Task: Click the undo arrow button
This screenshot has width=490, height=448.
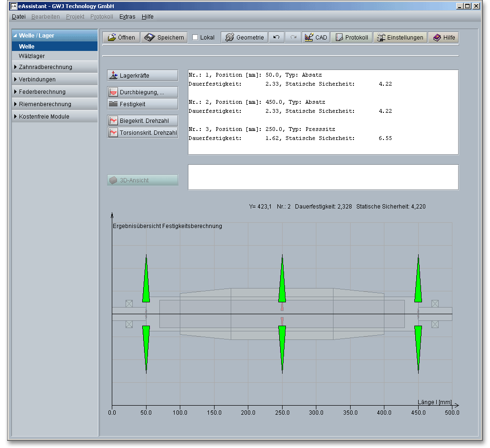Action: pos(276,38)
